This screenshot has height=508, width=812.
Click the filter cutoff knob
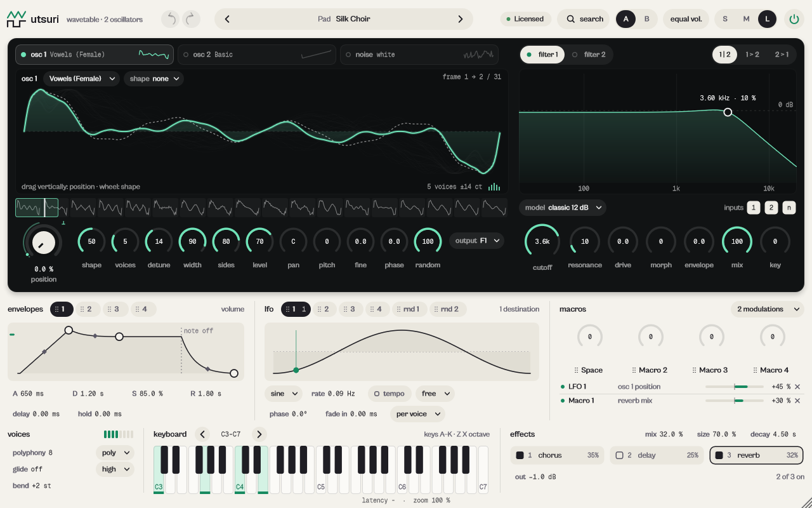542,241
